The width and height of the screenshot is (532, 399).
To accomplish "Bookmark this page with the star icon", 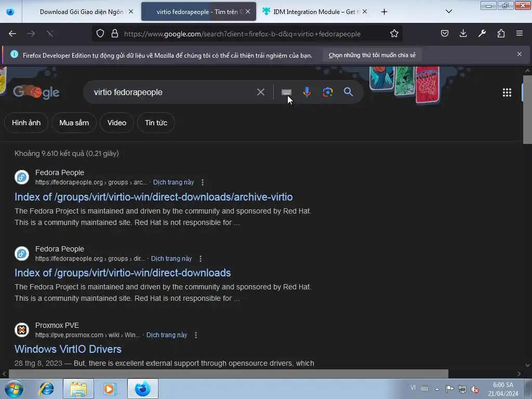I will click(394, 34).
